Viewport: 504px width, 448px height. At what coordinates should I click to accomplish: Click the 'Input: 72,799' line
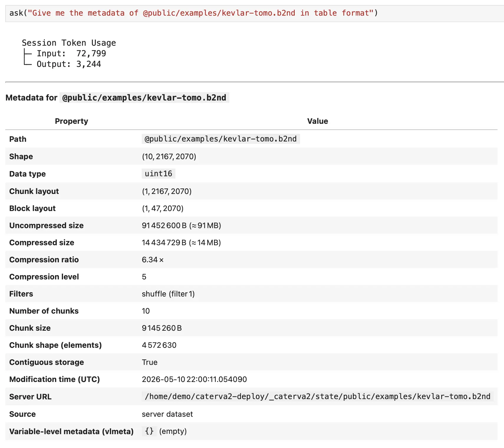[x=71, y=54]
